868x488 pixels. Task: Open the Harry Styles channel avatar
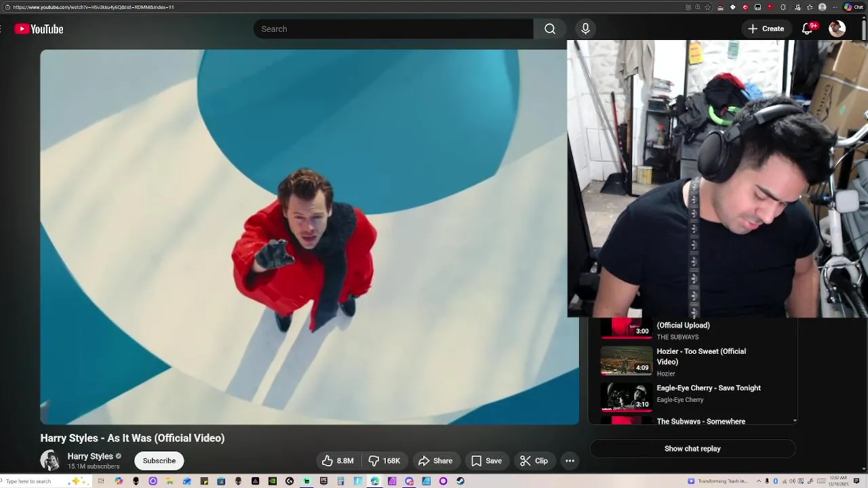50,460
